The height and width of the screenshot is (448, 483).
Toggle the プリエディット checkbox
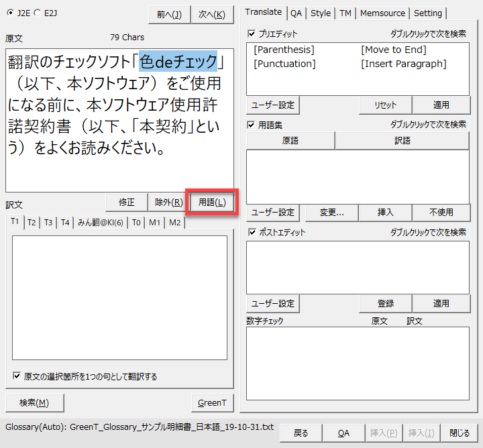coord(252,34)
